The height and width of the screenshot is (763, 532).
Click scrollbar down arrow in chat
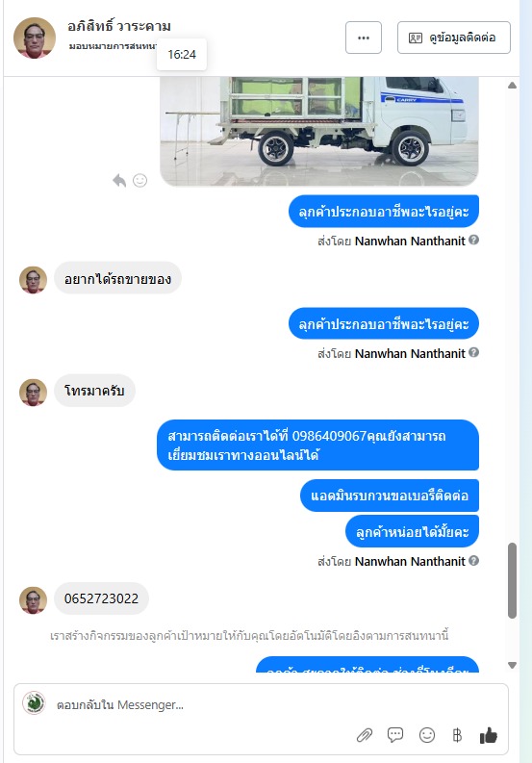pos(512,665)
